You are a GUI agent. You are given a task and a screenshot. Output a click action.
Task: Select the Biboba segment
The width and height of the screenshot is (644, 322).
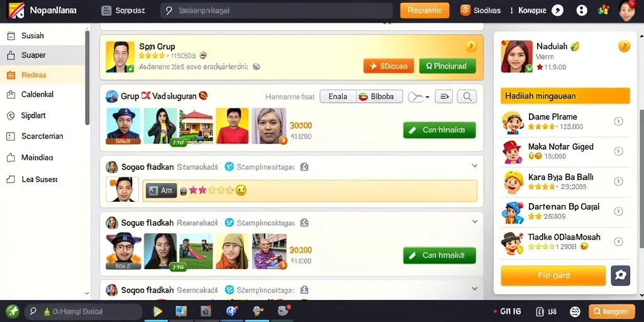(x=380, y=96)
